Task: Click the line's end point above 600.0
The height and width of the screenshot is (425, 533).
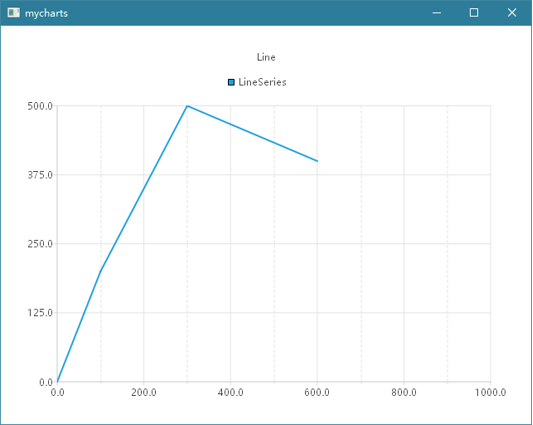Action: point(317,161)
